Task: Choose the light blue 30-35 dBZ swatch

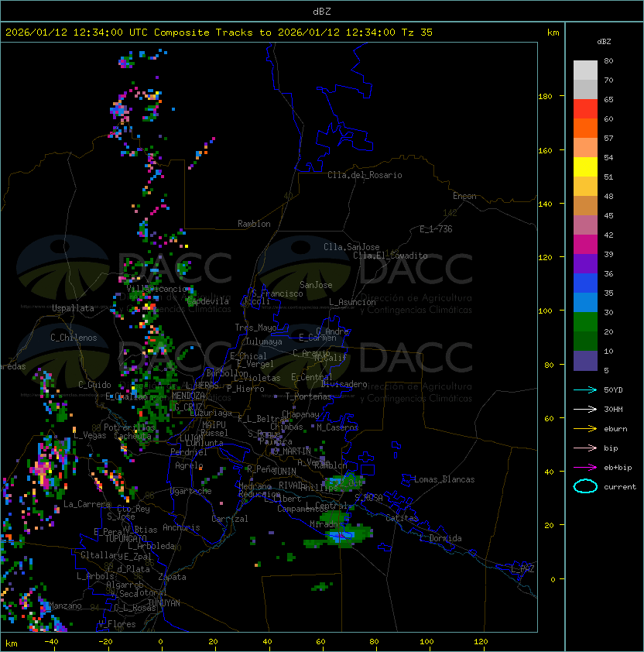Action: pyautogui.click(x=585, y=302)
